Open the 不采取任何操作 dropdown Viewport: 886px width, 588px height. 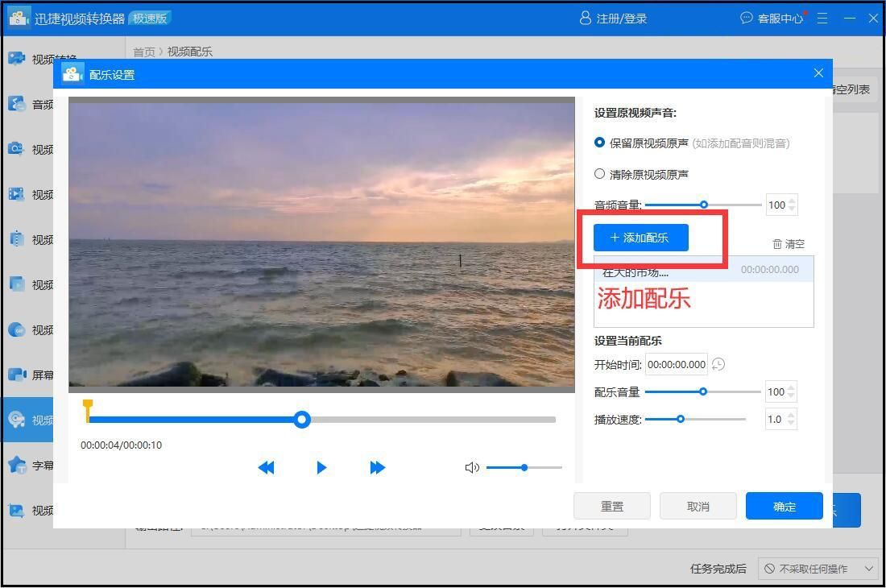tap(818, 569)
